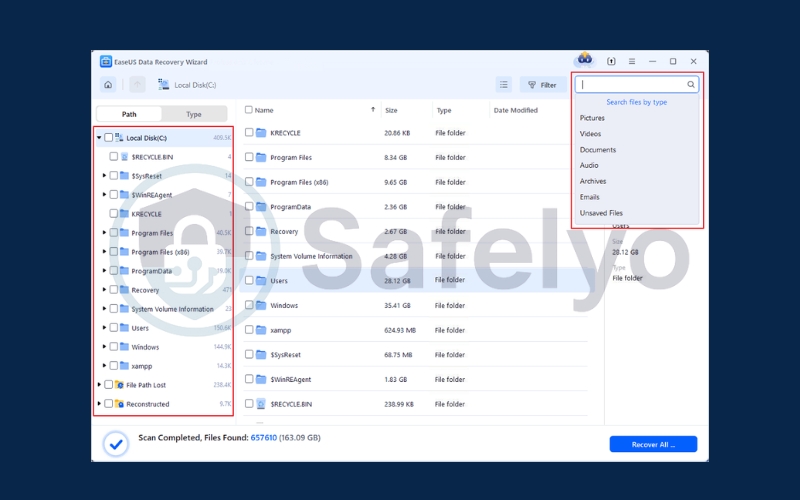Image resolution: width=800 pixels, height=500 pixels.
Task: Expand Program Files (x86) tree node
Action: pyautogui.click(x=104, y=252)
